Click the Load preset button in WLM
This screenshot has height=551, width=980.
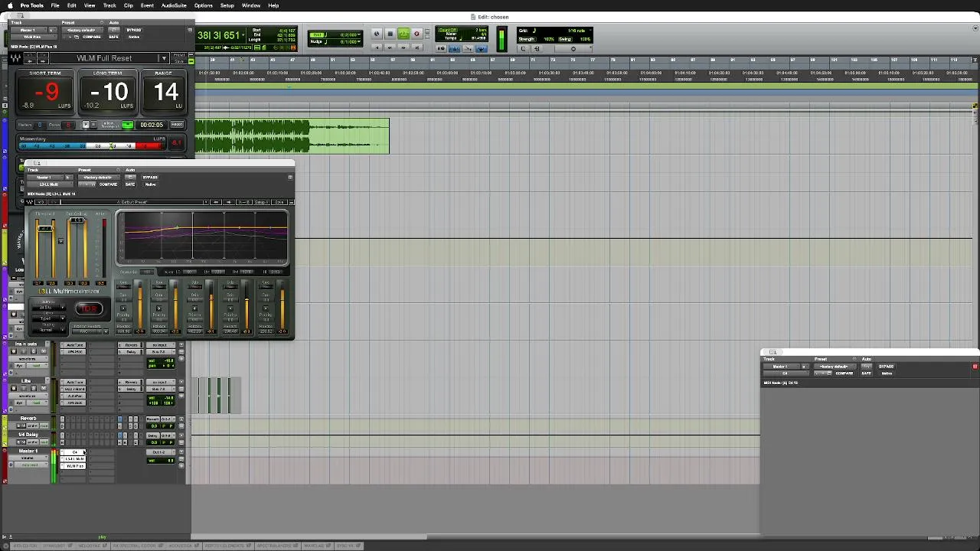pyautogui.click(x=181, y=55)
